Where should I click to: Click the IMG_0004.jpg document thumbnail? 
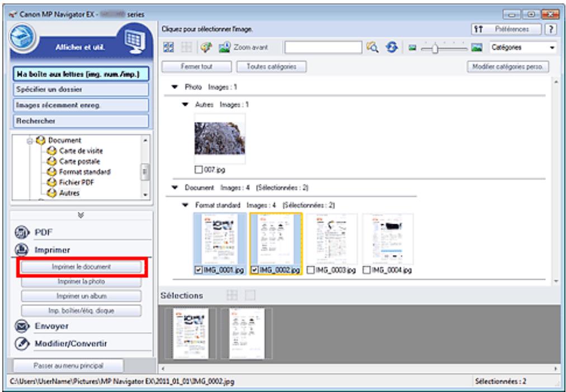[388, 239]
